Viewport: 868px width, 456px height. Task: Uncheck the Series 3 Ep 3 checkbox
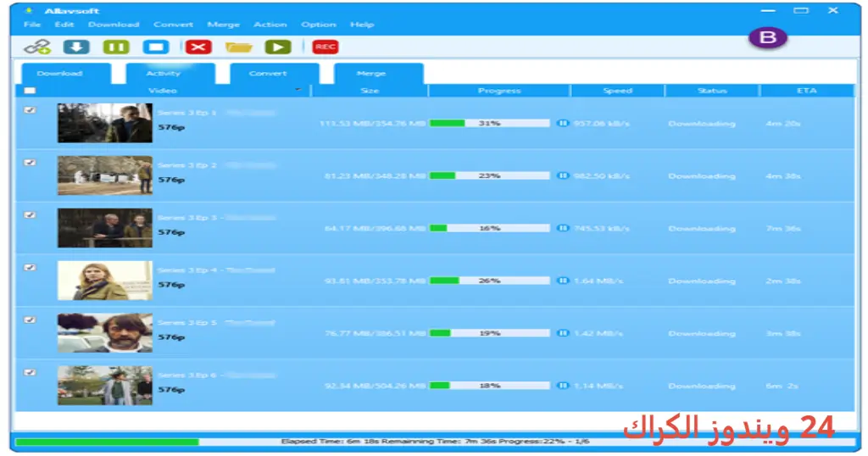click(x=30, y=215)
